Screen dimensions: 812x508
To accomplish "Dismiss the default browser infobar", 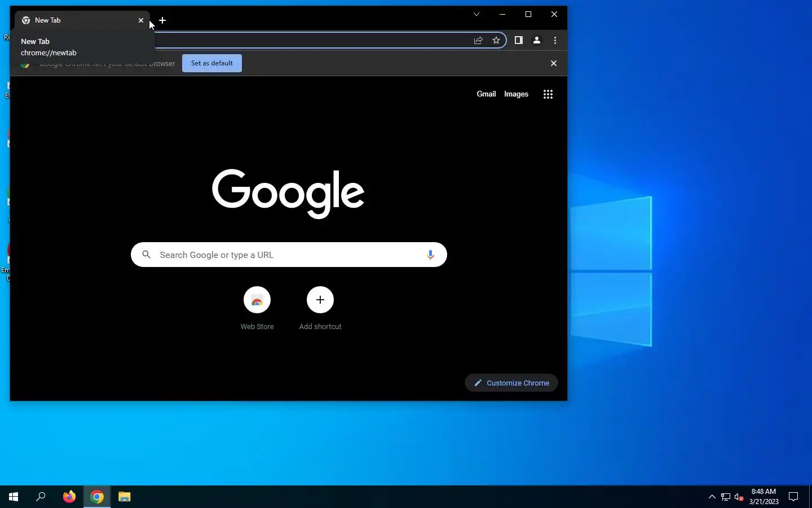I will 554,63.
